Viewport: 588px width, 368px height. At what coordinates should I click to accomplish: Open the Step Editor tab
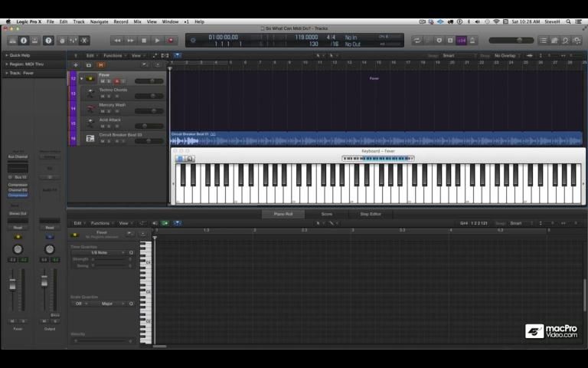click(370, 214)
